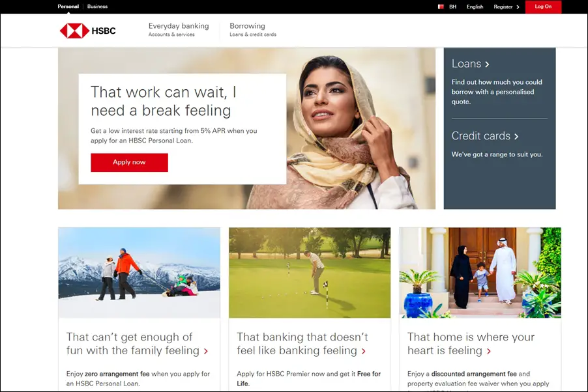Viewport: 588px width, 392px height.
Task: Open the home is where your heart headline
Action: coord(471,344)
